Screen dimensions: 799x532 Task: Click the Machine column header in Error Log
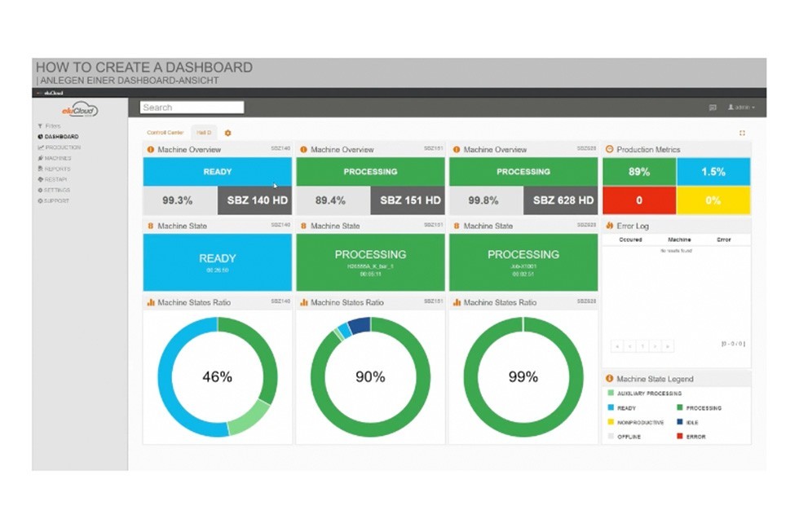[x=679, y=240]
